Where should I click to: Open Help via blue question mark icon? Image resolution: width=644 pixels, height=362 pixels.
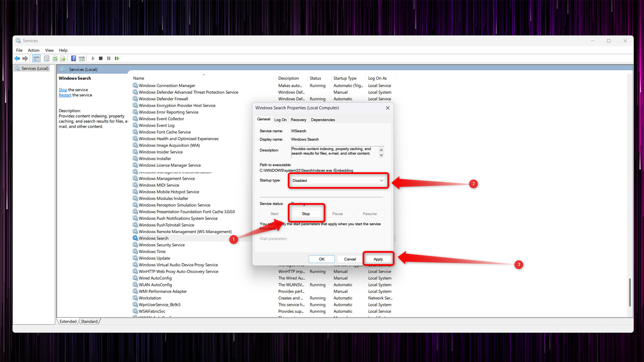(x=73, y=58)
